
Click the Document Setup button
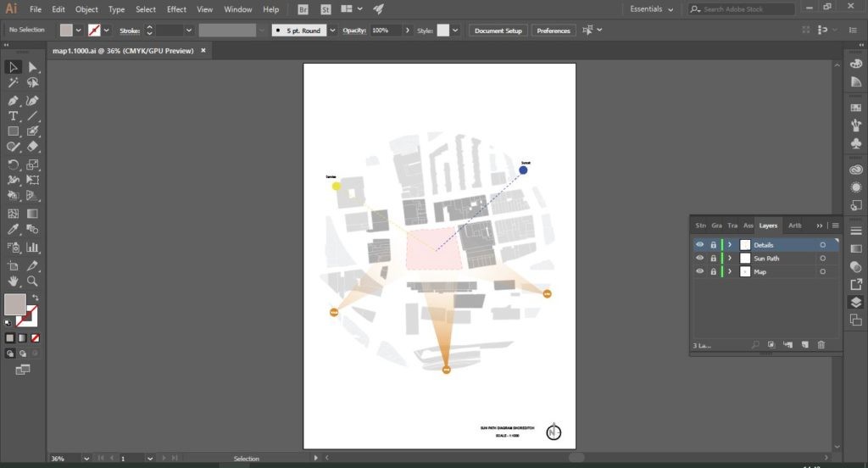pyautogui.click(x=498, y=31)
